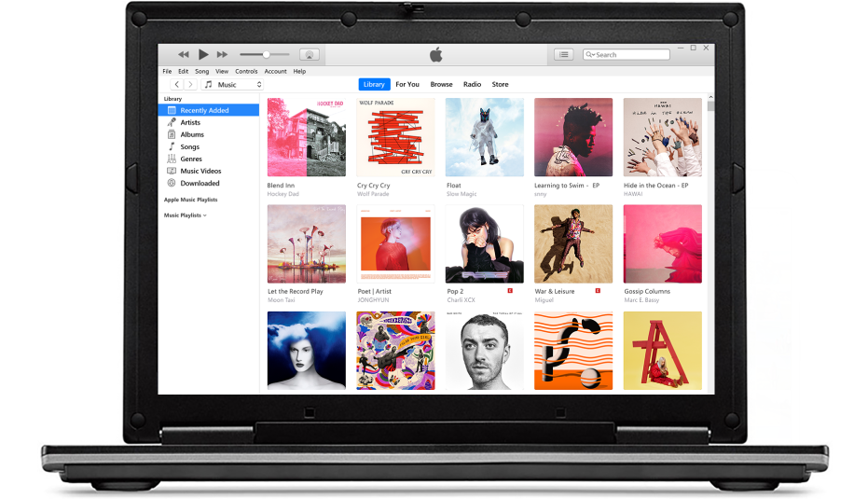Click the Artists microphone icon
The height and width of the screenshot is (499, 868).
[x=172, y=122]
